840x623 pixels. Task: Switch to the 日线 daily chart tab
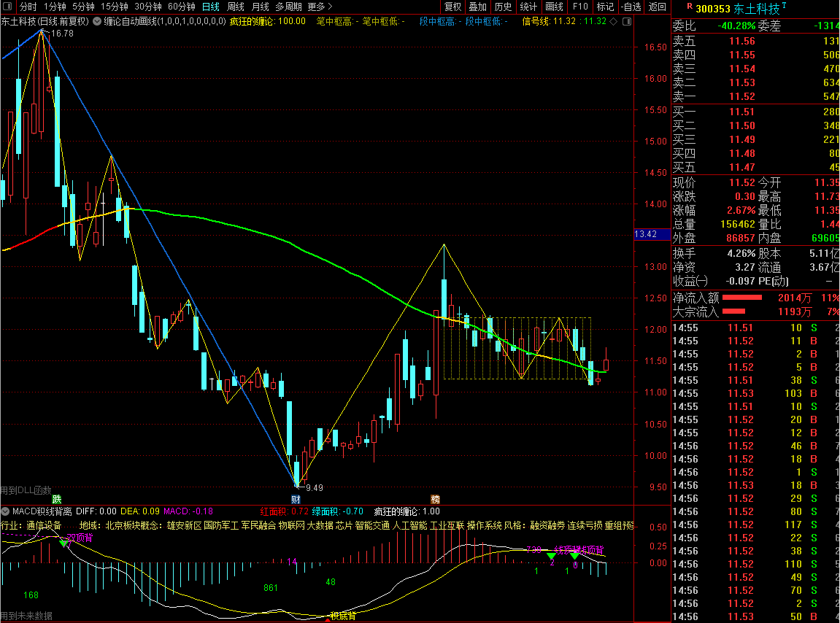pyautogui.click(x=210, y=7)
